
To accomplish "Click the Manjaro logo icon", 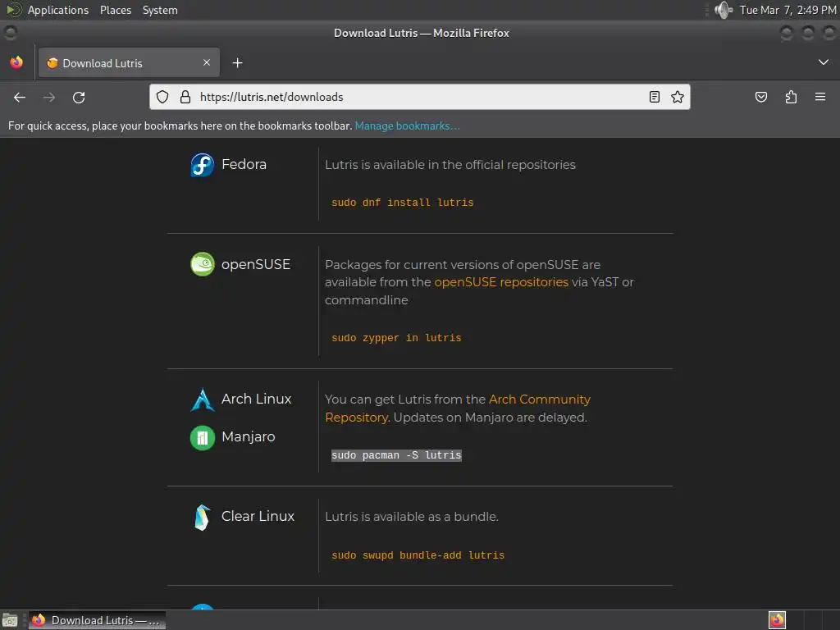I will click(203, 438).
